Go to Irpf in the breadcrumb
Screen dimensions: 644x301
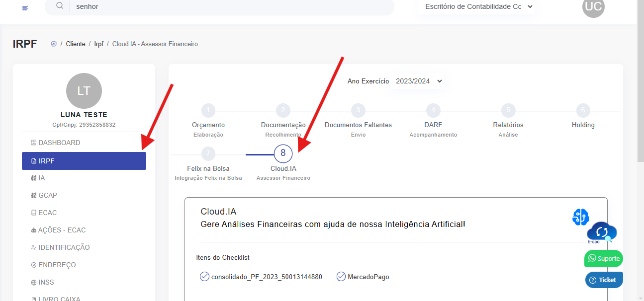(x=99, y=44)
